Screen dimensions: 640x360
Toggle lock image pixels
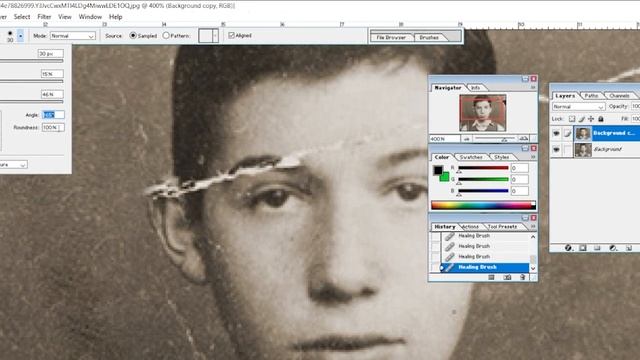[581, 119]
